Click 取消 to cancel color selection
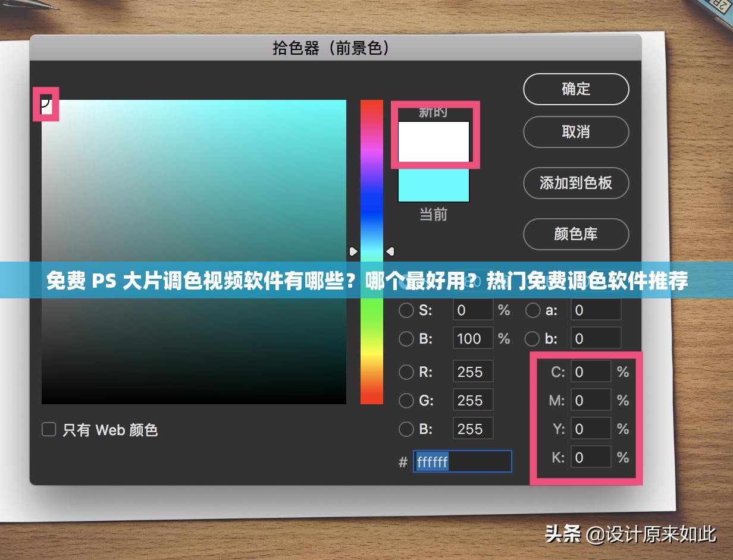Screen dimensions: 733x560 tap(575, 132)
